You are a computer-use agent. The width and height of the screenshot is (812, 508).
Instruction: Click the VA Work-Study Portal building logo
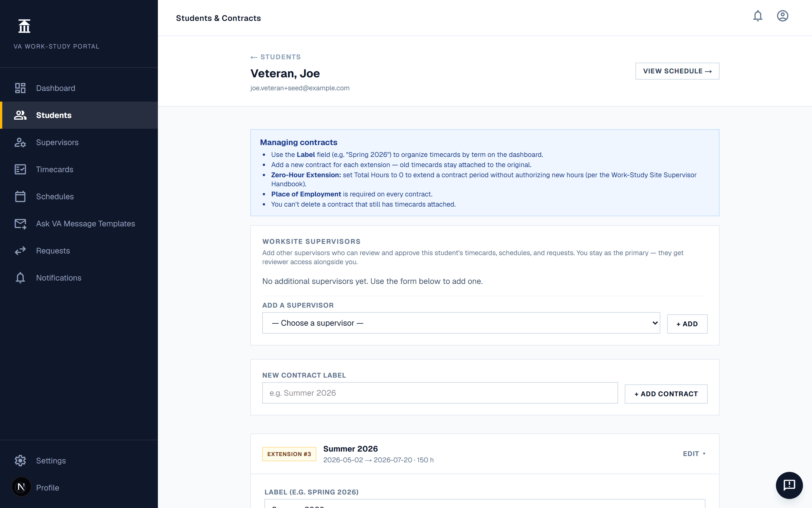coord(24,26)
